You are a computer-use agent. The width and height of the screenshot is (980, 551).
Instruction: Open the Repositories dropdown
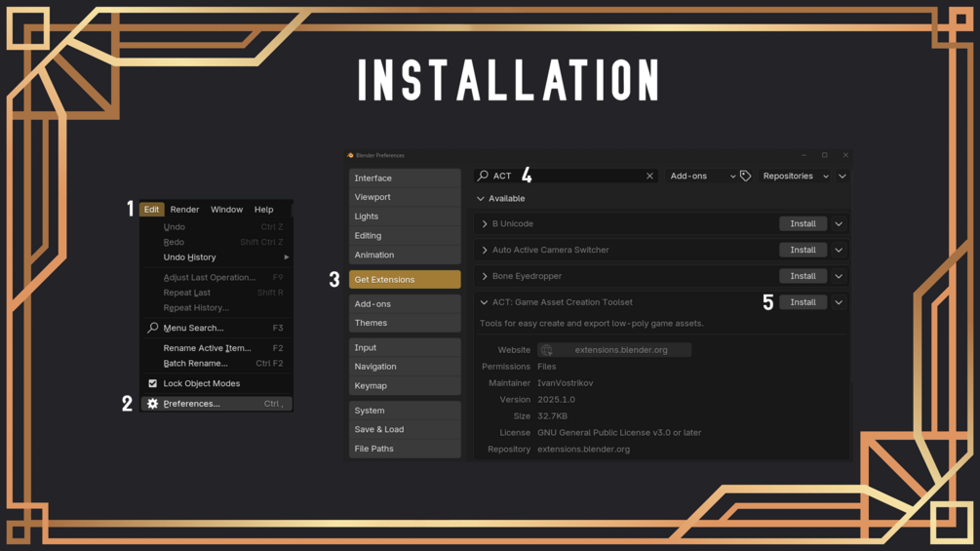(x=795, y=177)
